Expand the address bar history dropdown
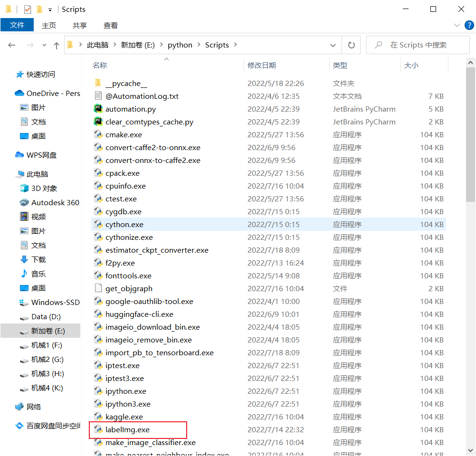 333,45
